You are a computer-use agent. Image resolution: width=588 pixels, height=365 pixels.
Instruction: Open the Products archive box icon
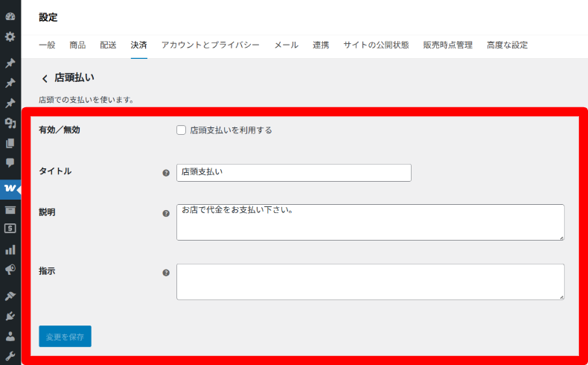click(x=10, y=210)
